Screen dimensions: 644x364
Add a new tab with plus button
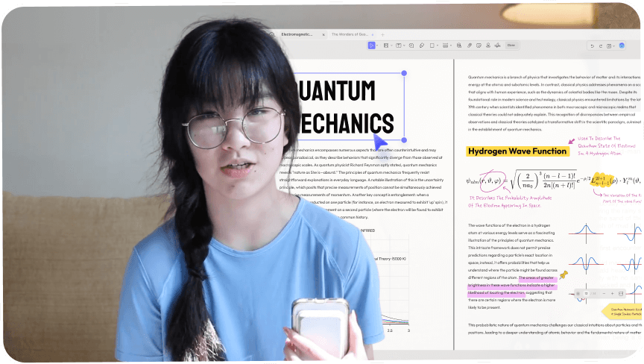click(382, 34)
